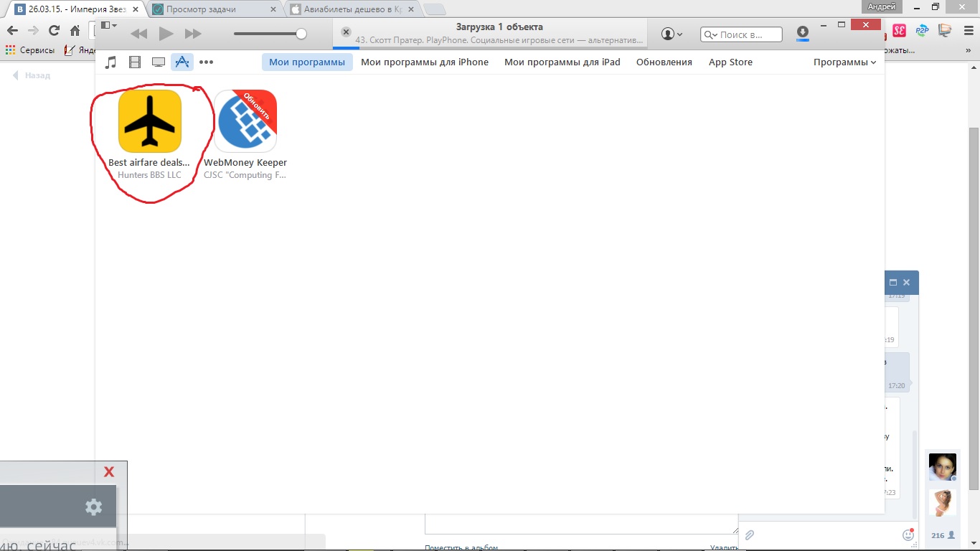Cancel the current download with the X icon
980x551 pixels.
(x=346, y=32)
